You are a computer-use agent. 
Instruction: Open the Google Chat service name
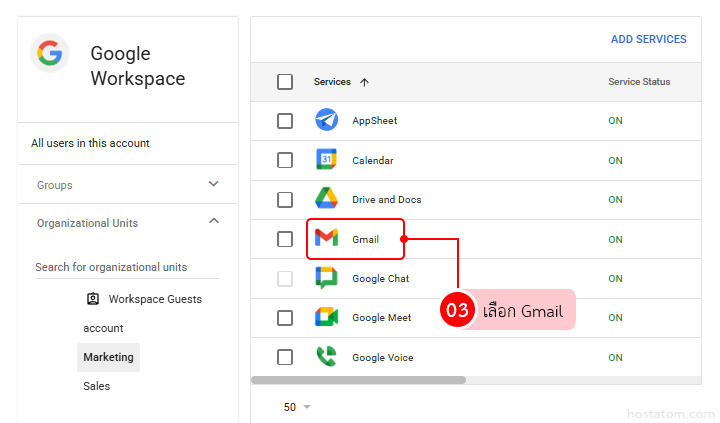[x=381, y=279]
